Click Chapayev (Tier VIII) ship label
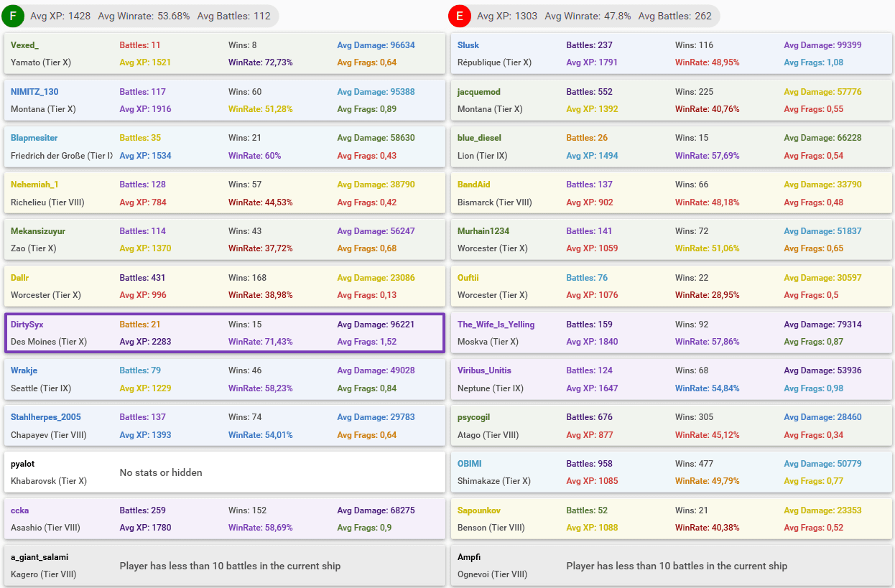 (49, 435)
